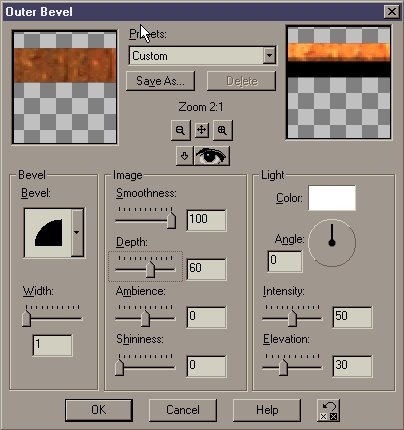Click the Angle dial control
Viewport: 404px width, 430px height.
point(332,242)
